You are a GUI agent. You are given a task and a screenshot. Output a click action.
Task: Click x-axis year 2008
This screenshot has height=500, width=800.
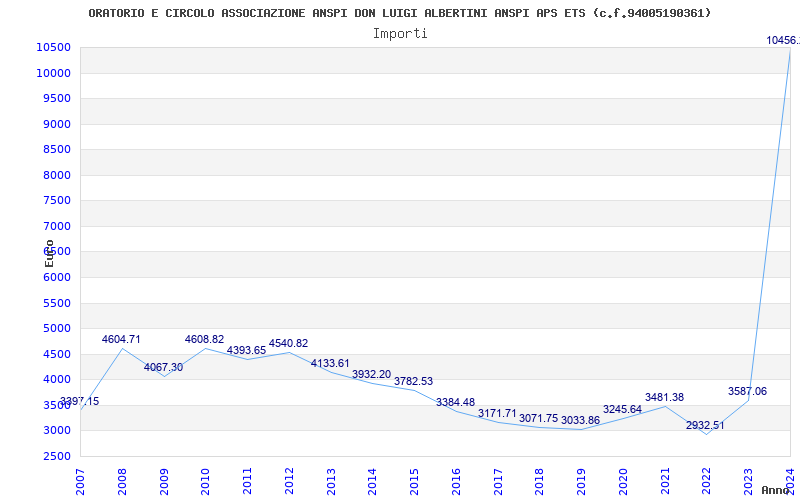[122, 481]
